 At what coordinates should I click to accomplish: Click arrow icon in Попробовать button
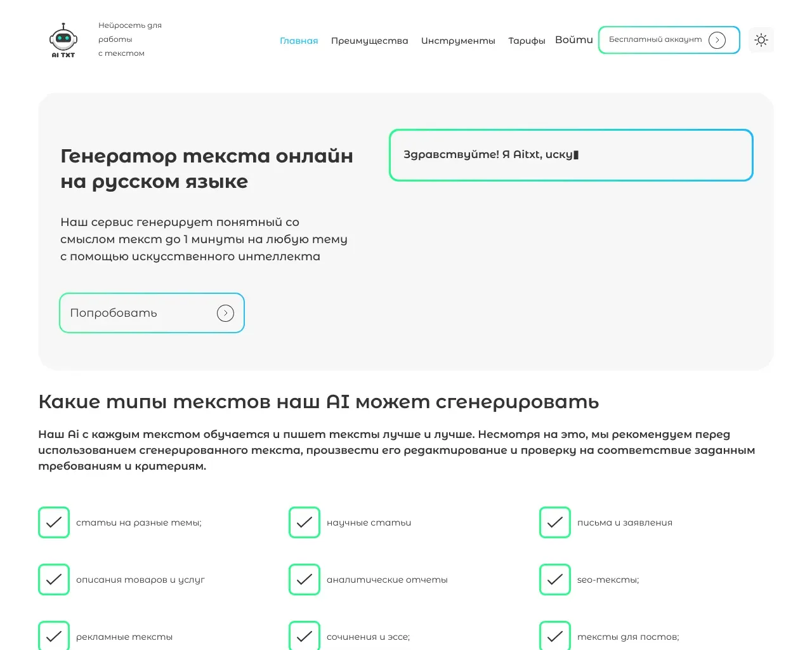pos(225,313)
